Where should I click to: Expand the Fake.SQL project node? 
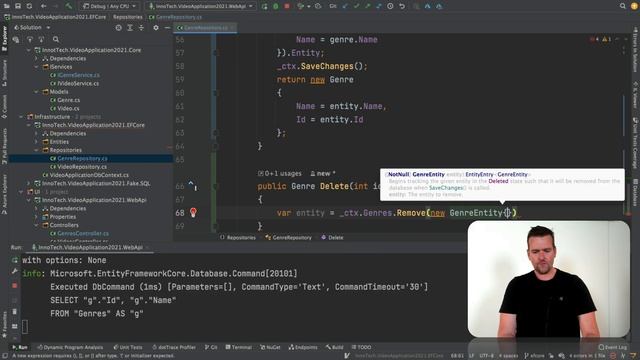point(29,183)
